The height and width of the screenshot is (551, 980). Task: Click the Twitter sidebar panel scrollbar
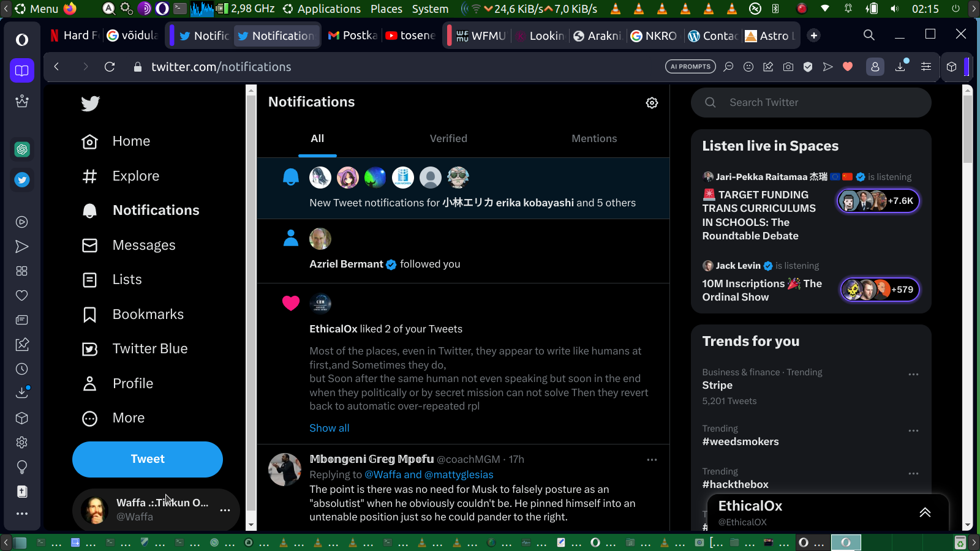click(x=251, y=303)
